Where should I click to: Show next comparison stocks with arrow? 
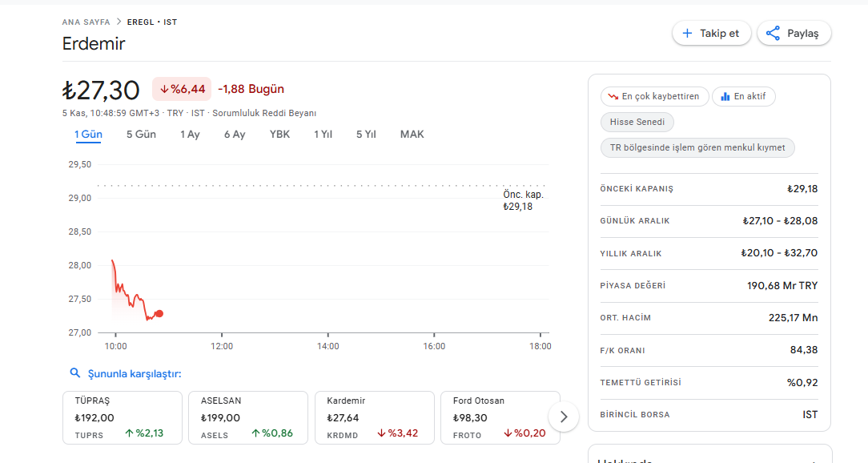tap(564, 417)
